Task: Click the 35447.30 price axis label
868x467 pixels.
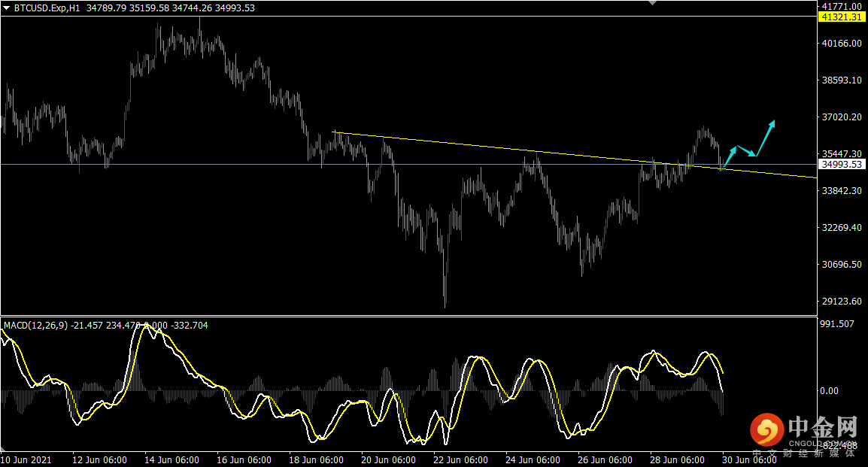Action: [x=842, y=154]
